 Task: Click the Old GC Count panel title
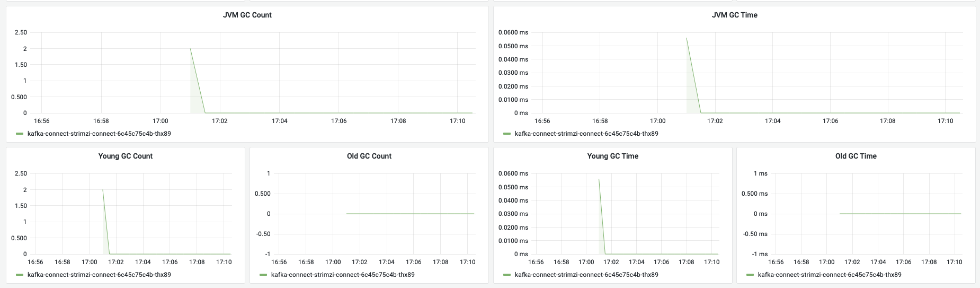click(x=369, y=156)
